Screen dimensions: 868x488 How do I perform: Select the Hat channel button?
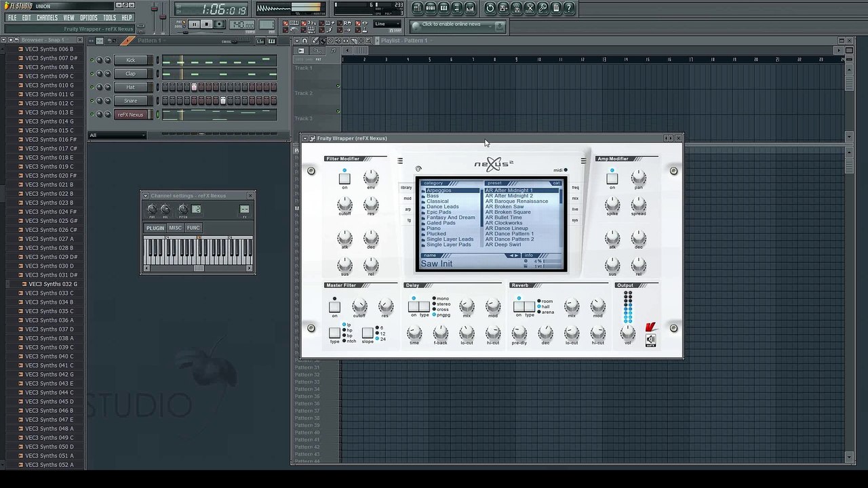[x=131, y=87]
